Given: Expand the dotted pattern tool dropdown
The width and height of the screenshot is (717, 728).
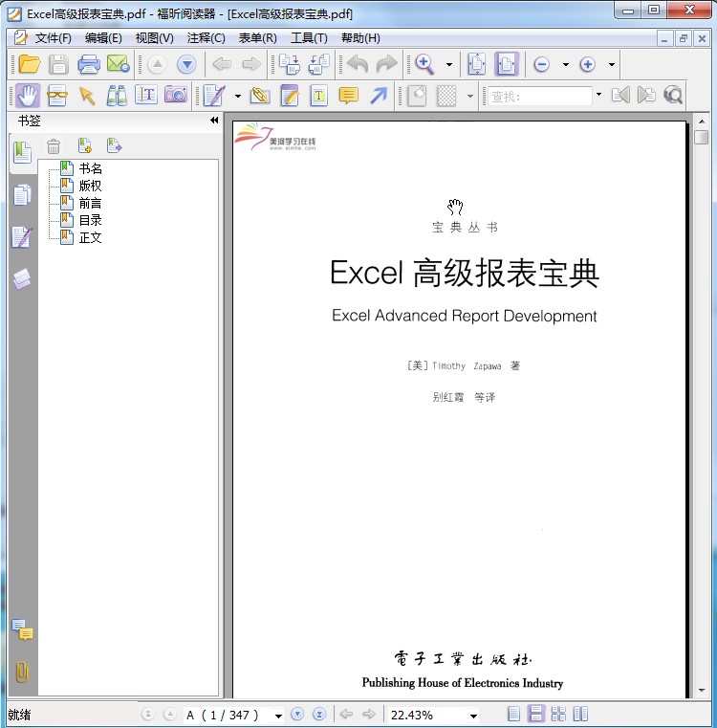Looking at the screenshot, I should [x=469, y=96].
